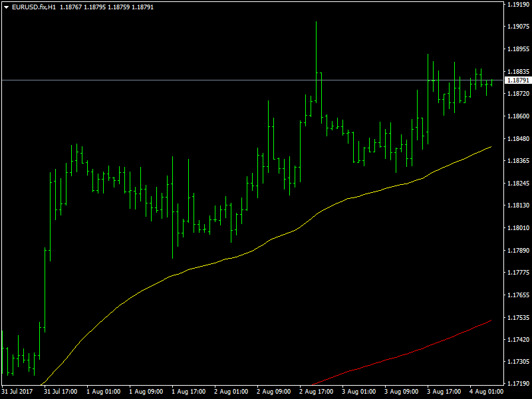Click the 1.19190 price scale label
This screenshot has height=399, width=532.
pos(518,5)
